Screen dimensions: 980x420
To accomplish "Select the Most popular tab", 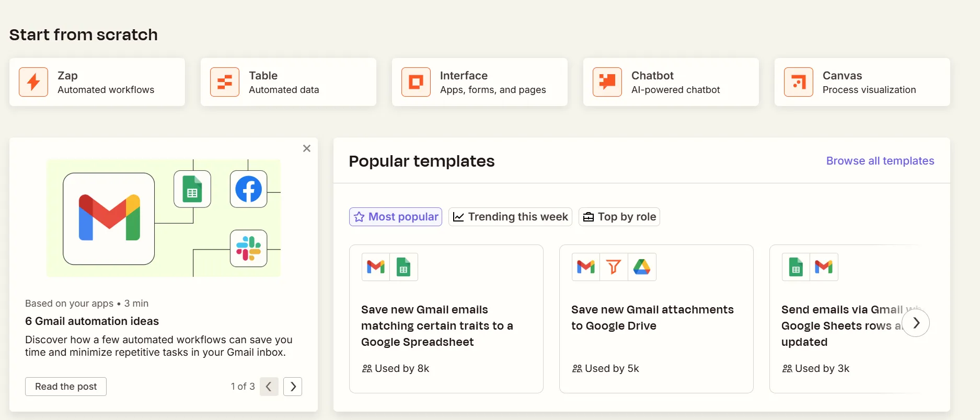I will click(396, 217).
